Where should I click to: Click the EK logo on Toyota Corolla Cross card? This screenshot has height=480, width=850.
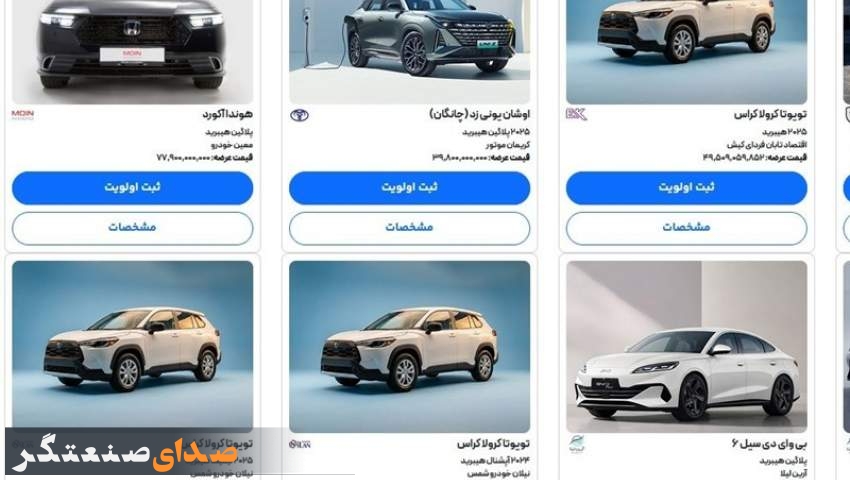576,114
